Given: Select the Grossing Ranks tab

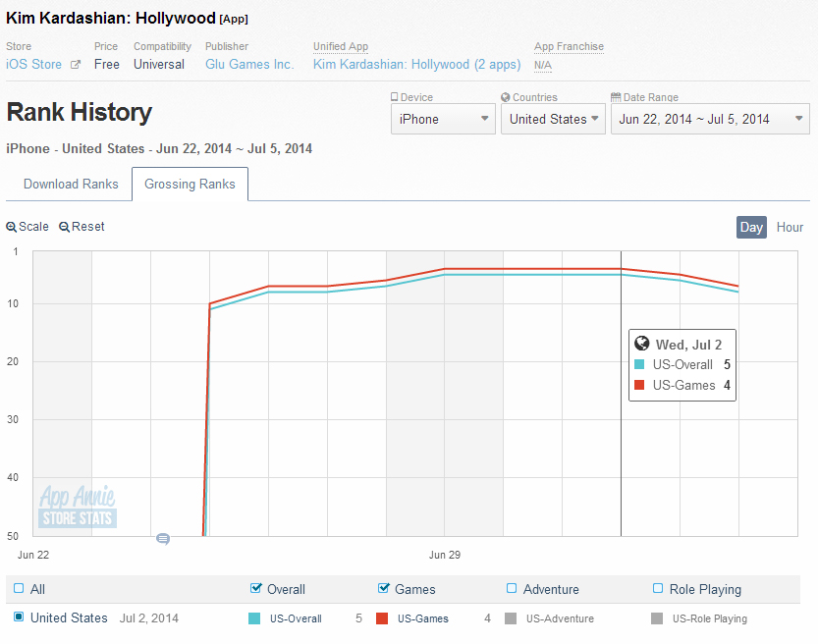Looking at the screenshot, I should (x=190, y=185).
